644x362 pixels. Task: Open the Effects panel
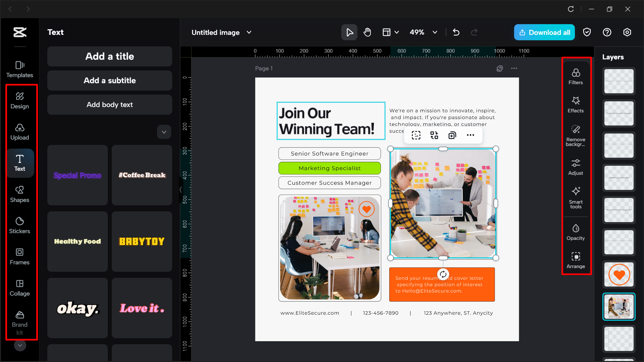pyautogui.click(x=576, y=104)
